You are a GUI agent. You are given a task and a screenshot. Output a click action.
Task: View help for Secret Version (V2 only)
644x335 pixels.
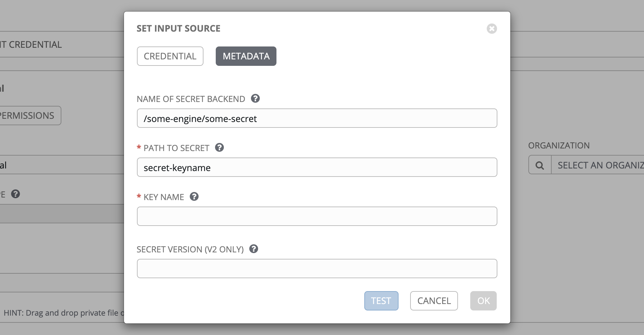254,249
